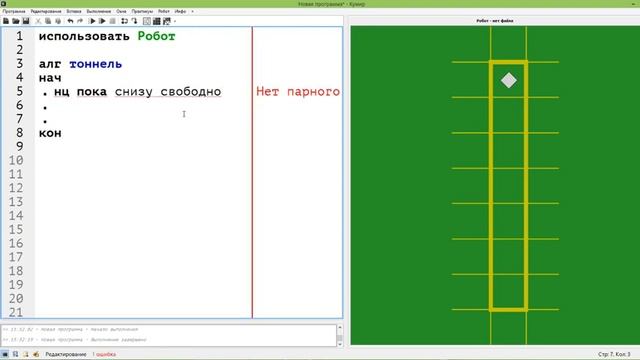The width and height of the screenshot is (640, 360).
Task: Click first status bar icon at bottom-left
Action: (x=5, y=354)
